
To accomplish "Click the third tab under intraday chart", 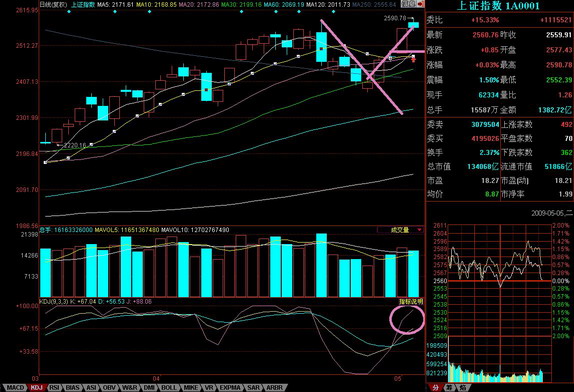I will click(x=463, y=387).
